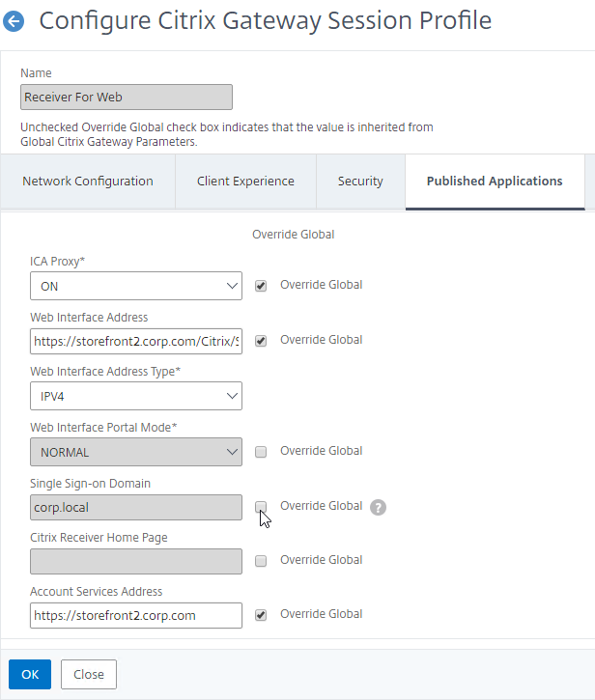Click the OK button
The width and height of the screenshot is (595, 700).
pyautogui.click(x=30, y=674)
